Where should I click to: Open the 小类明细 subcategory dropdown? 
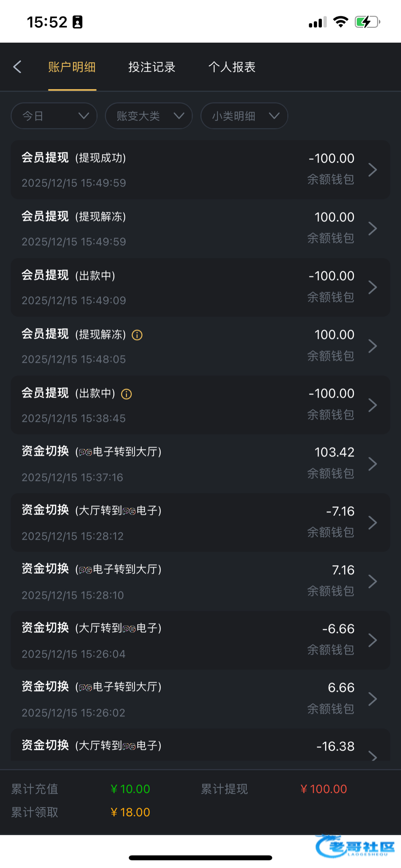[244, 116]
